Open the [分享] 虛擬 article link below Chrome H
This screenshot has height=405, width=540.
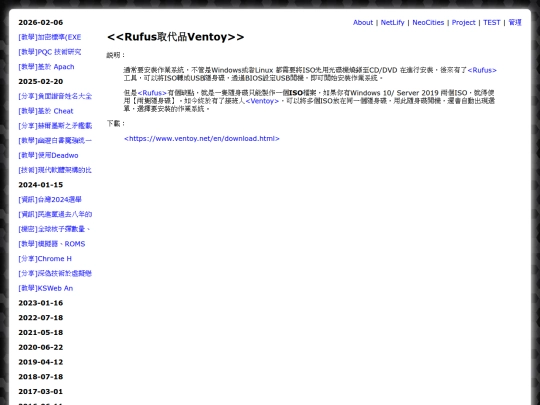point(55,273)
